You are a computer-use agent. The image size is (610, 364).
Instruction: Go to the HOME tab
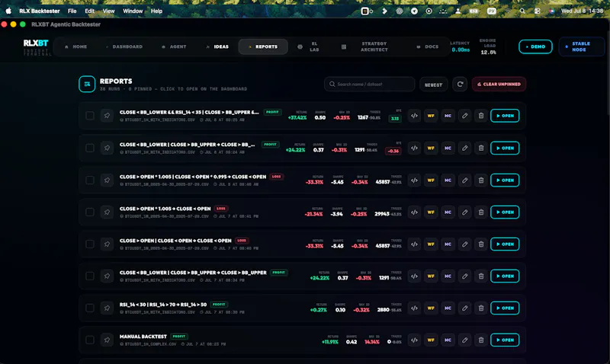[75, 46]
